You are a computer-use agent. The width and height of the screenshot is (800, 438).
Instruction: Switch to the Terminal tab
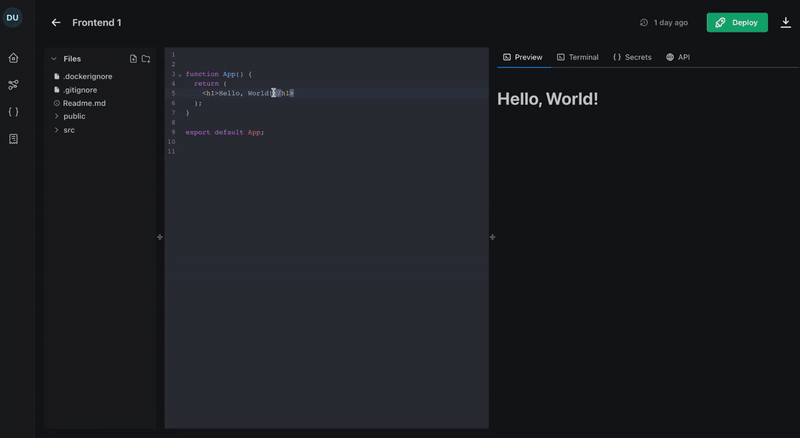[x=577, y=57]
